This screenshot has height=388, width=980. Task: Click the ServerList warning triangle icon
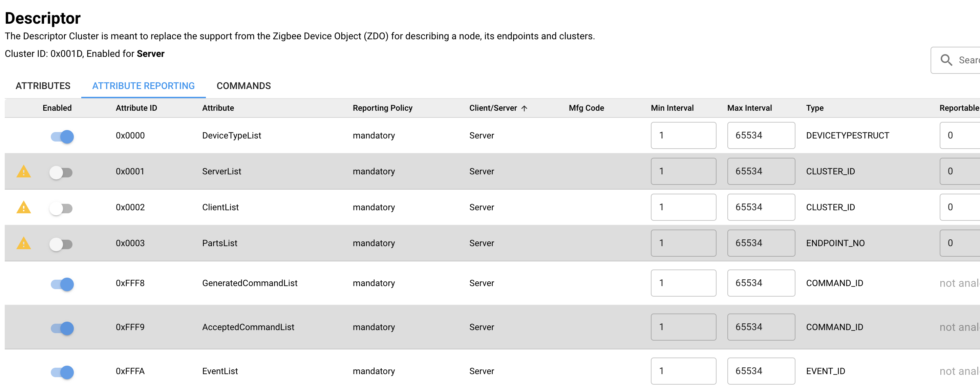pyautogui.click(x=24, y=172)
